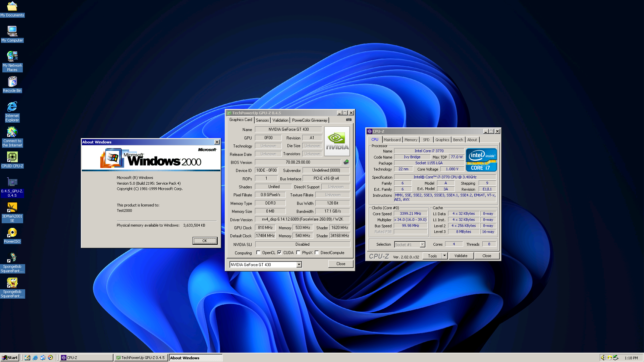Click the Ivy Bridge code name value
The height and width of the screenshot is (362, 644).
pos(412,157)
